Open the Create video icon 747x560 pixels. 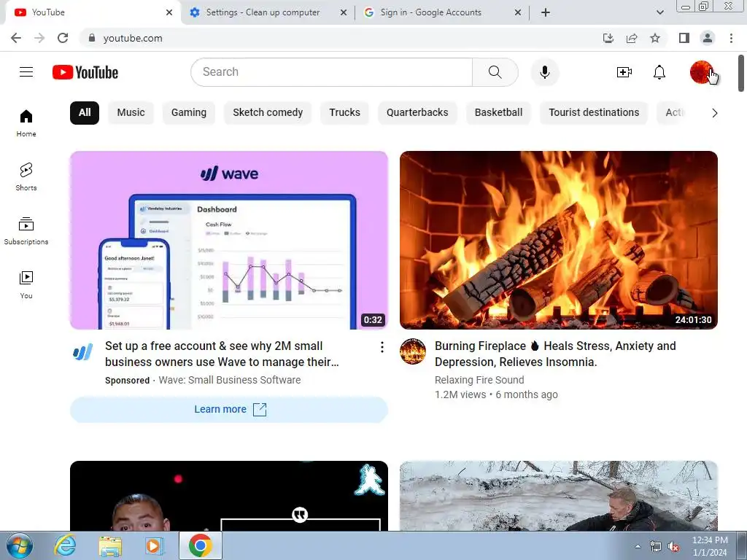(x=624, y=72)
